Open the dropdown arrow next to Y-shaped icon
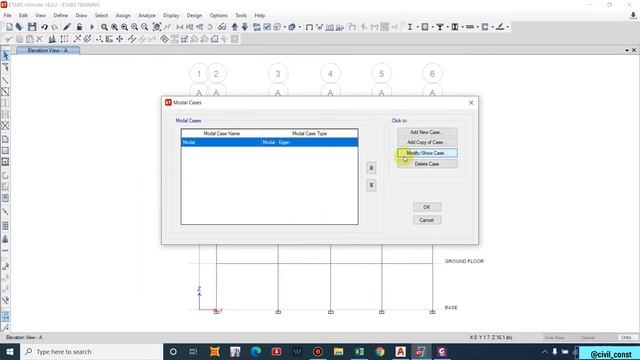 (447, 27)
